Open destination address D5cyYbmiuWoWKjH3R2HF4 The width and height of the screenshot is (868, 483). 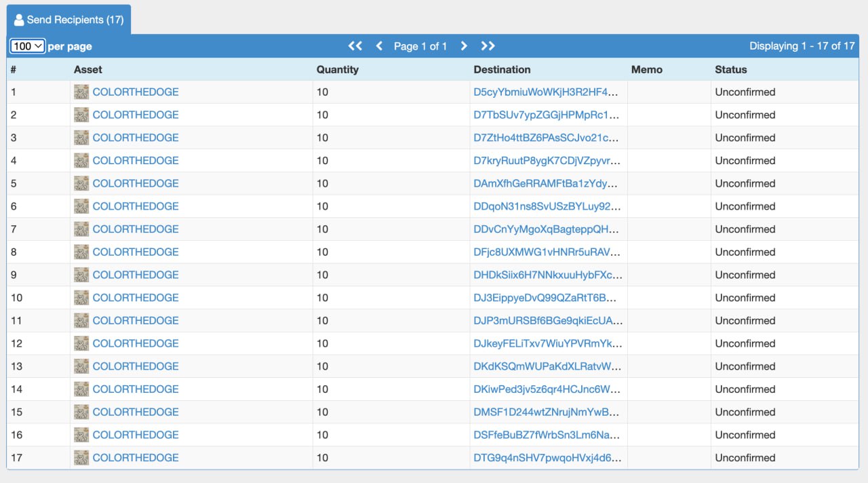547,92
